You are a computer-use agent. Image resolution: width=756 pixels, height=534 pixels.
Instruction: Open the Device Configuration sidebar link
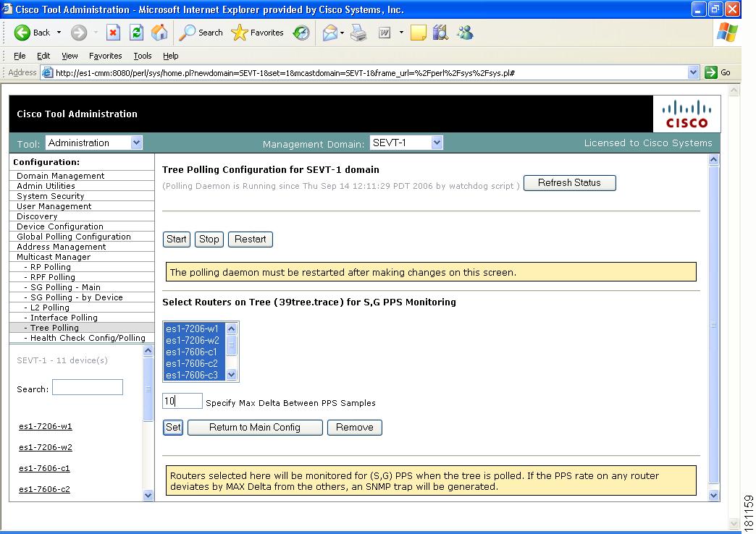[60, 226]
